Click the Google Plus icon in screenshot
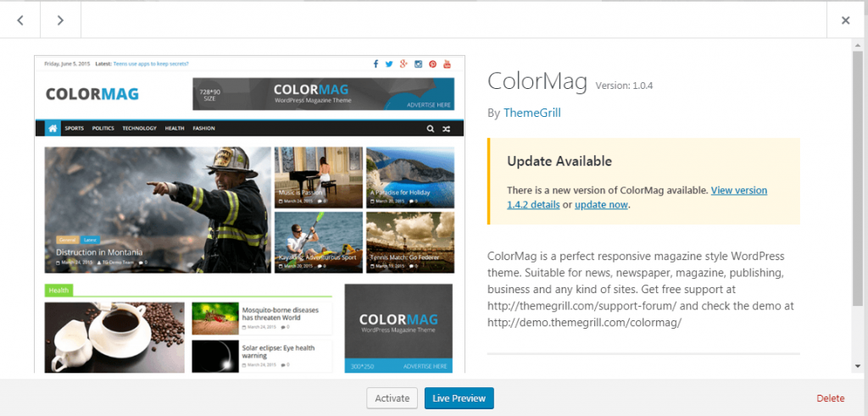The image size is (868, 416). point(403,64)
